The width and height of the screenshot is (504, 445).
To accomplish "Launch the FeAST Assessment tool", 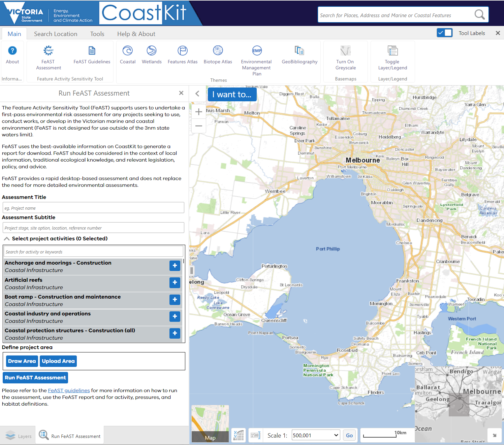I will pos(49,50).
